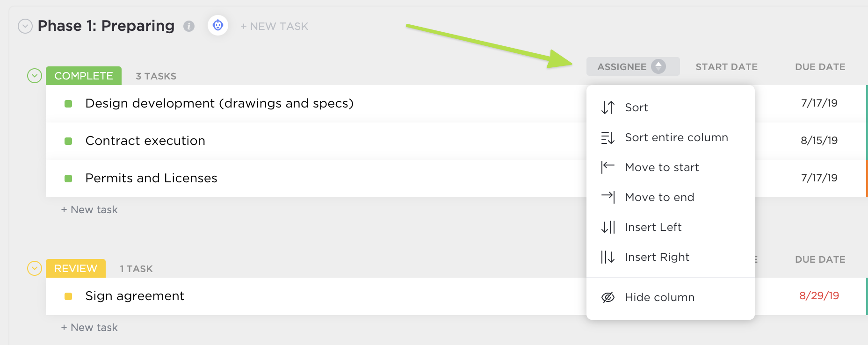Open the overdue 8/29/19 due date

(820, 295)
